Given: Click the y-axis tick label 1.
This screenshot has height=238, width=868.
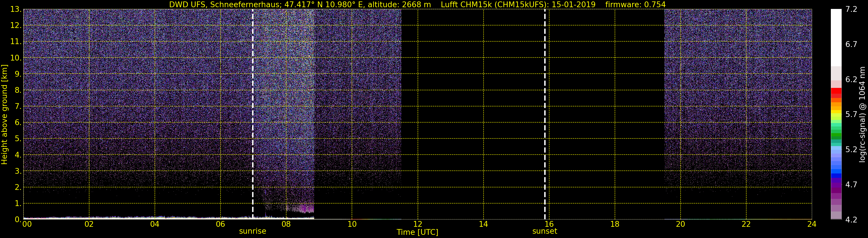Looking at the screenshot, I should click(18, 203).
